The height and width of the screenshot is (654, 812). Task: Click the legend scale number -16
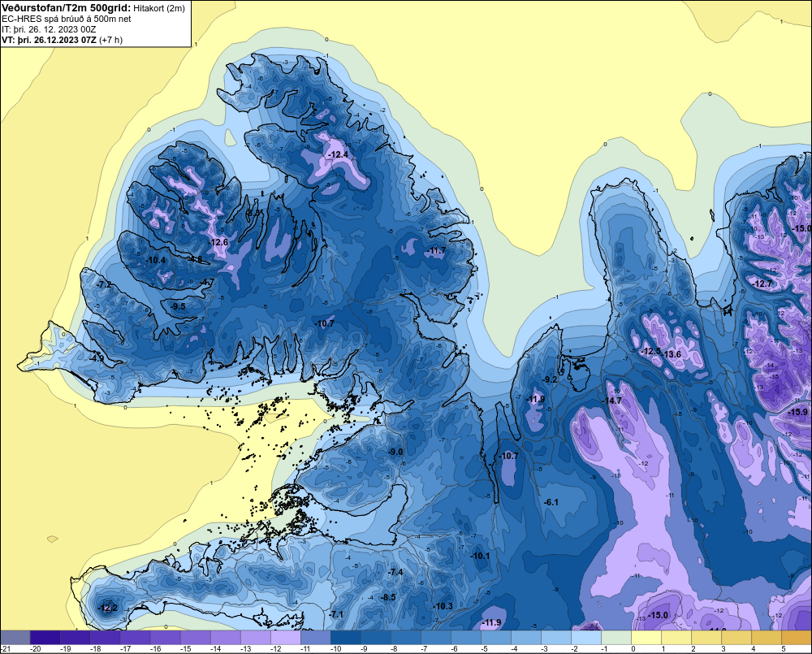[155, 649]
